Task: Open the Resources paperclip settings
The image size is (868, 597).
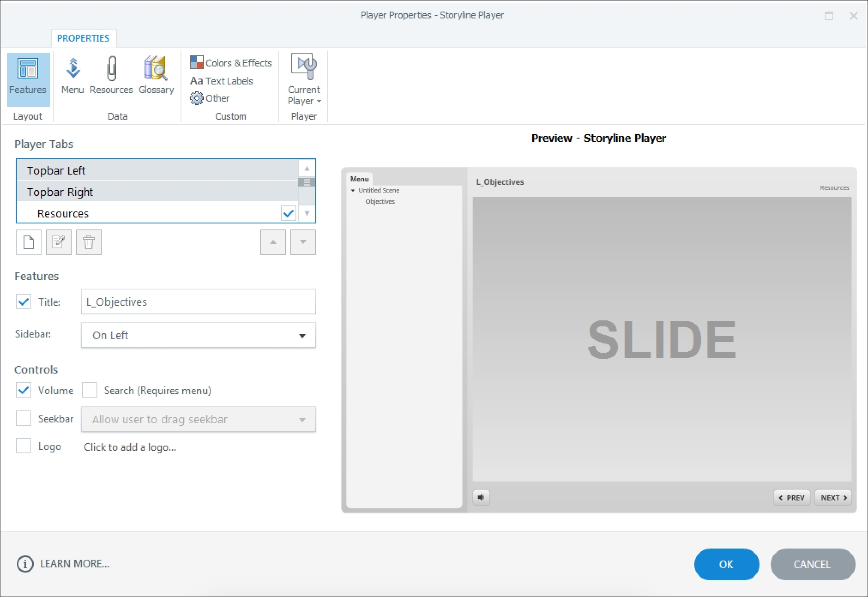Action: pos(111,75)
